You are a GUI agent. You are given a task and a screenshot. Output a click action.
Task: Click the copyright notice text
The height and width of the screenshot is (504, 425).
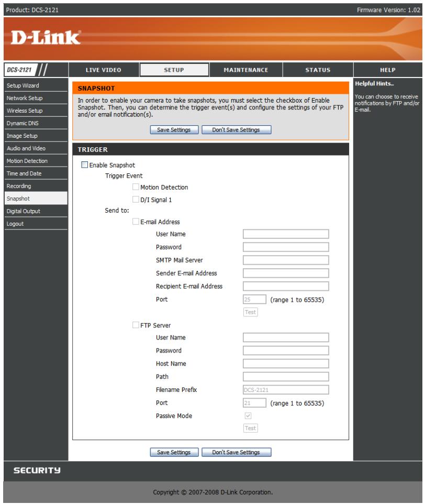213,492
